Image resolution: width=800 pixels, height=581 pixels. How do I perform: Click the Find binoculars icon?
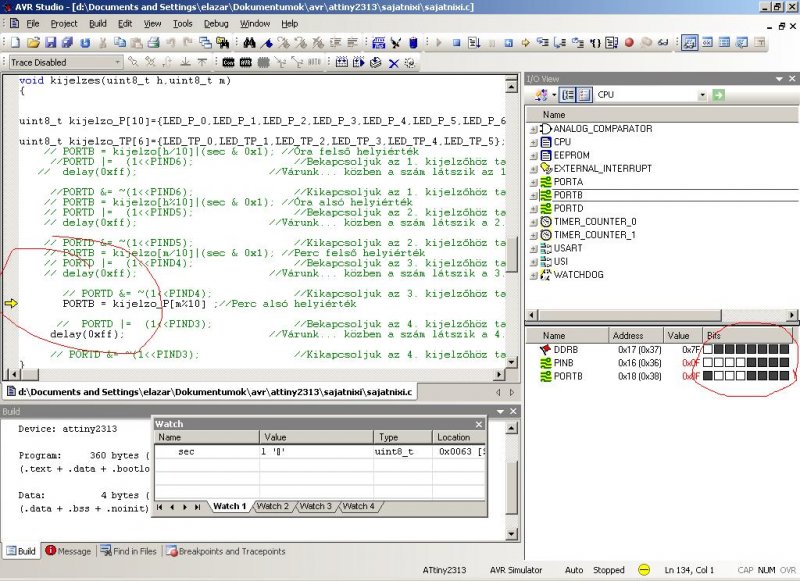249,43
